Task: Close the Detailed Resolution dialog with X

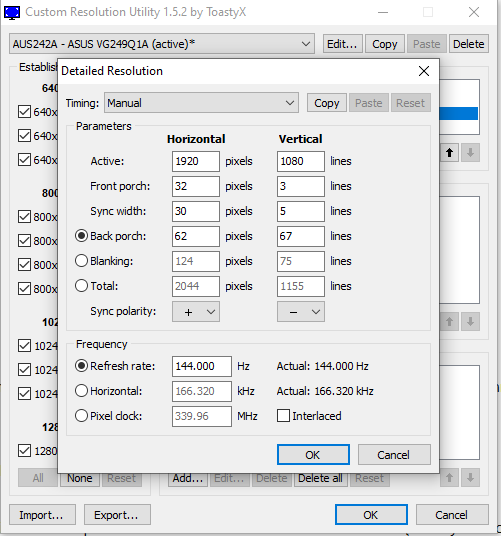Action: point(424,71)
